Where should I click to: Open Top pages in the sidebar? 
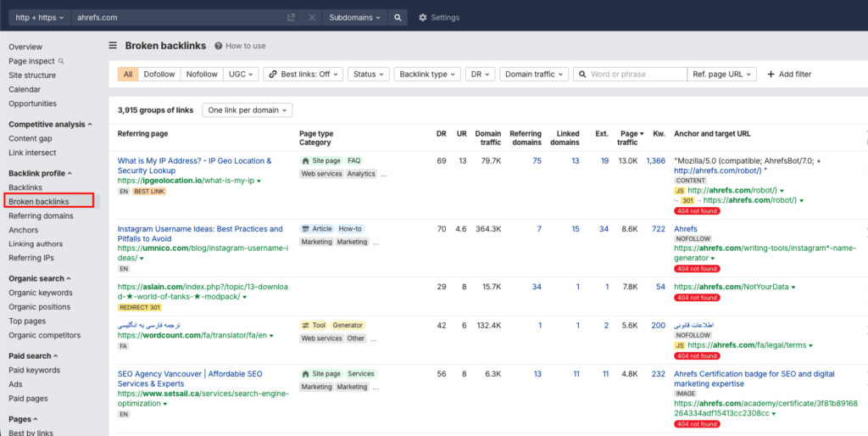click(27, 321)
